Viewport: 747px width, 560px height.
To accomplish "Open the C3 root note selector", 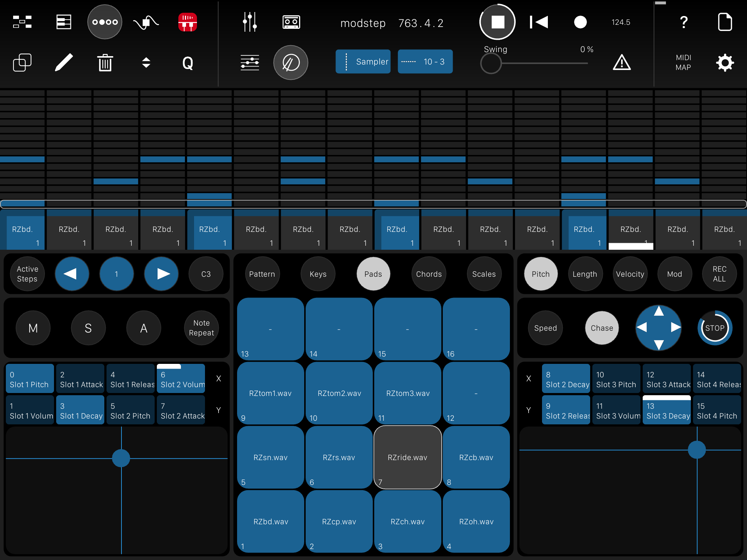I will coord(206,274).
